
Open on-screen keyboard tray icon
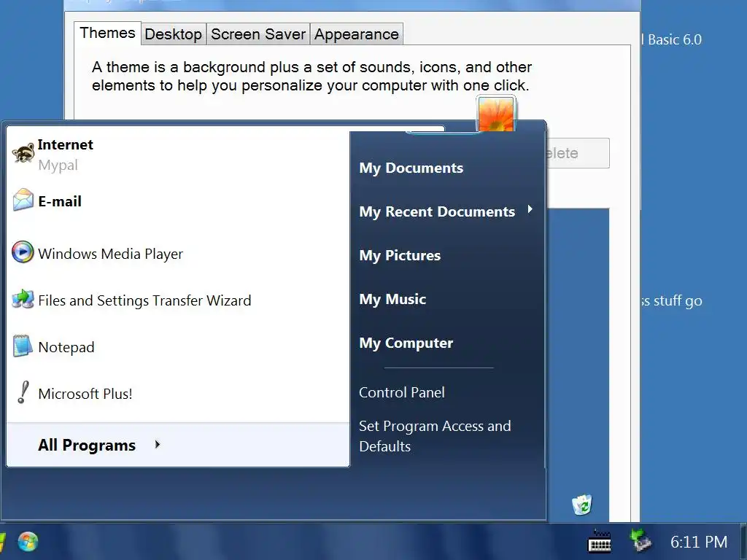click(600, 542)
